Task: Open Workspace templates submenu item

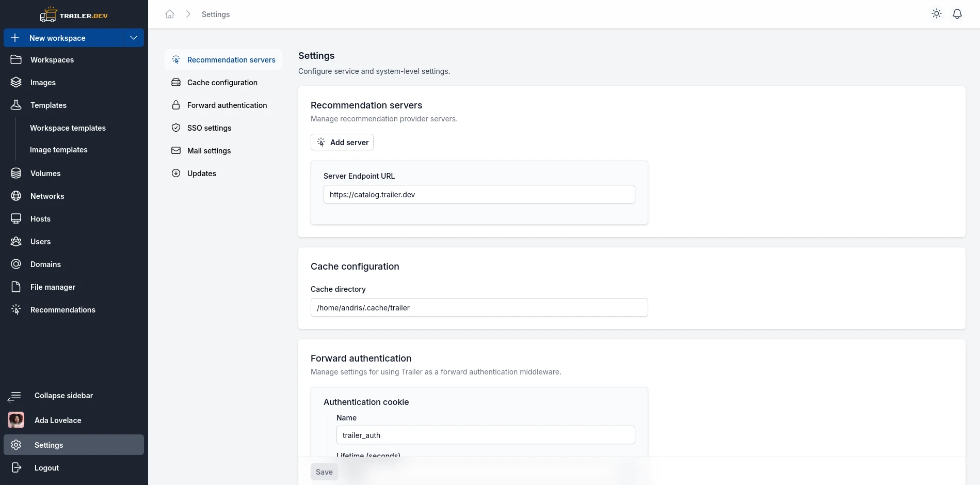Action: click(68, 128)
